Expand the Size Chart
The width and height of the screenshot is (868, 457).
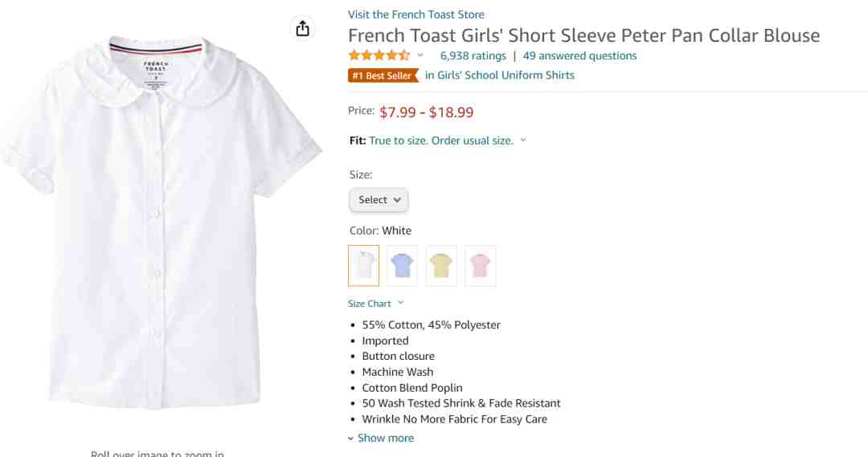(369, 304)
